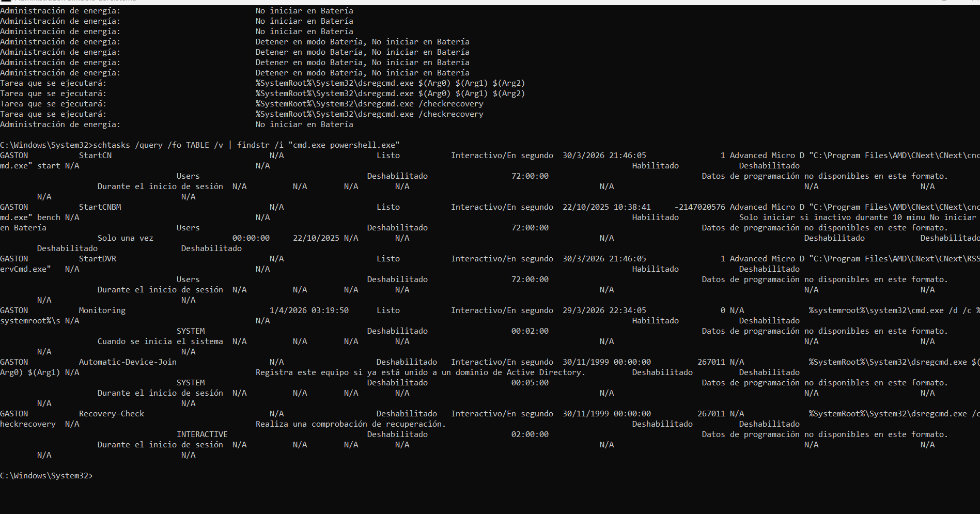Viewport: 980px width, 514px height.
Task: Click the start date 22/10/2025 beside "Solo una vez"
Action: tap(316, 238)
